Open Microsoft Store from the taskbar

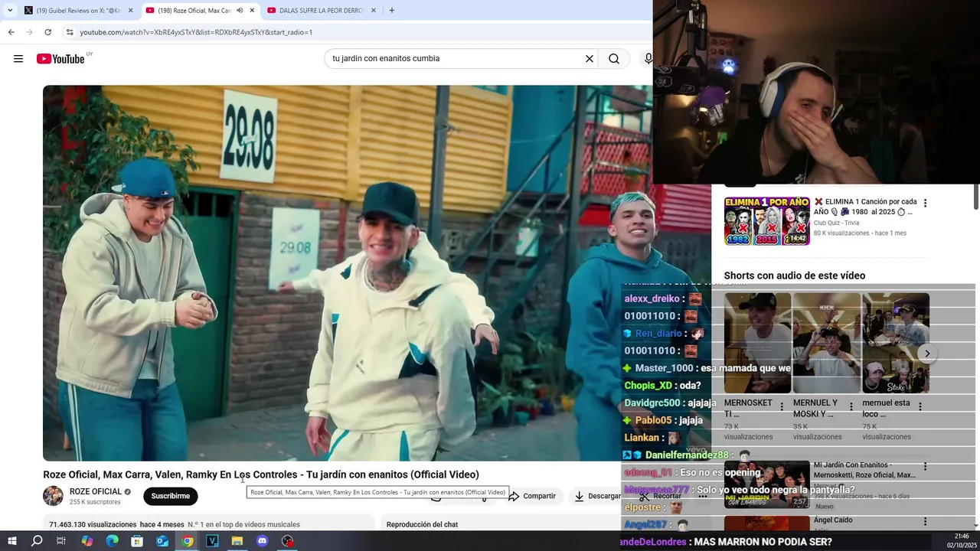point(137,541)
